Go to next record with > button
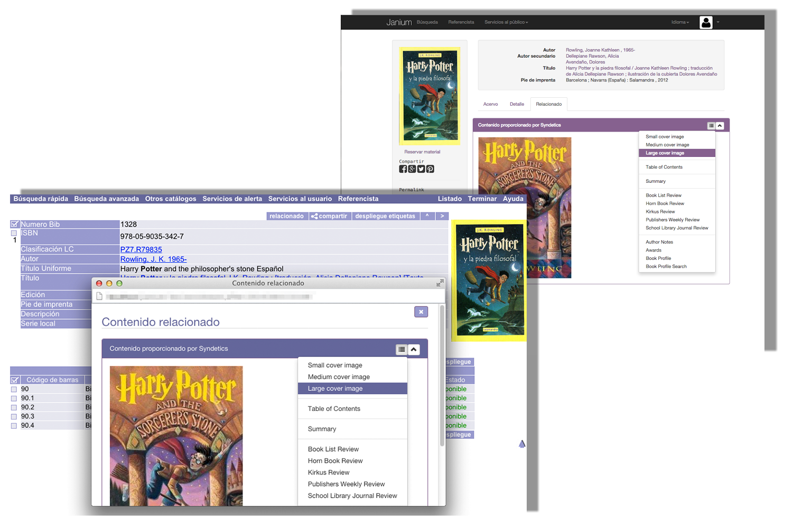The image size is (793, 532). [x=442, y=216]
